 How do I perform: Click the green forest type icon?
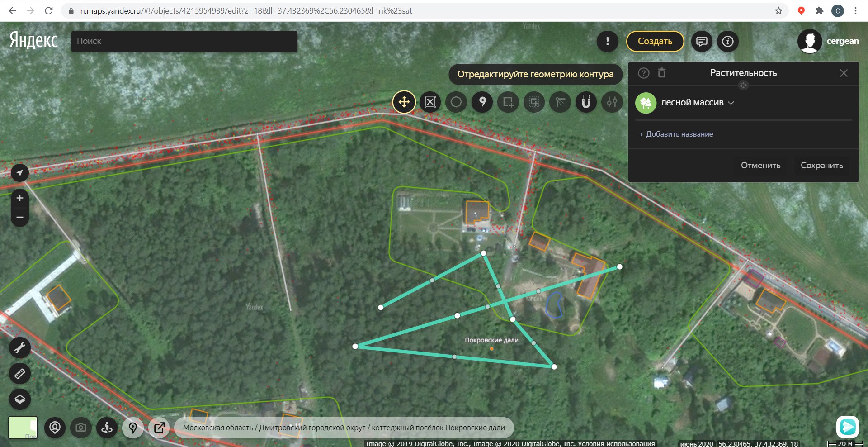tap(646, 103)
